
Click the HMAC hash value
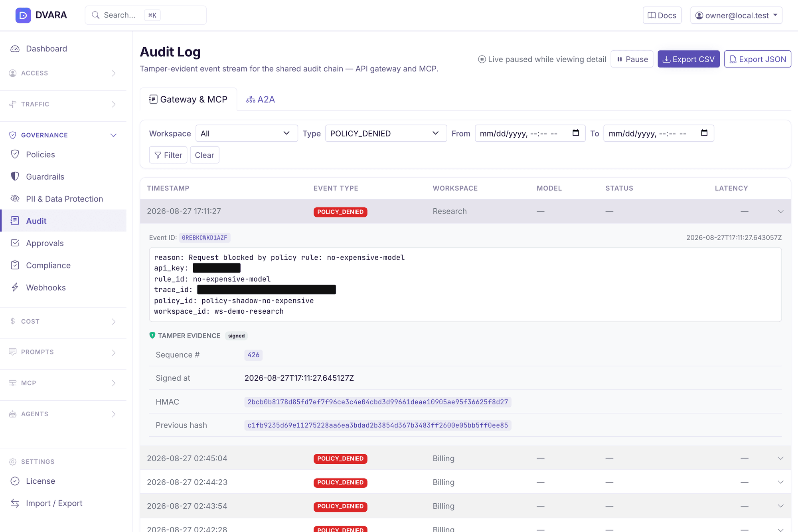378,402
